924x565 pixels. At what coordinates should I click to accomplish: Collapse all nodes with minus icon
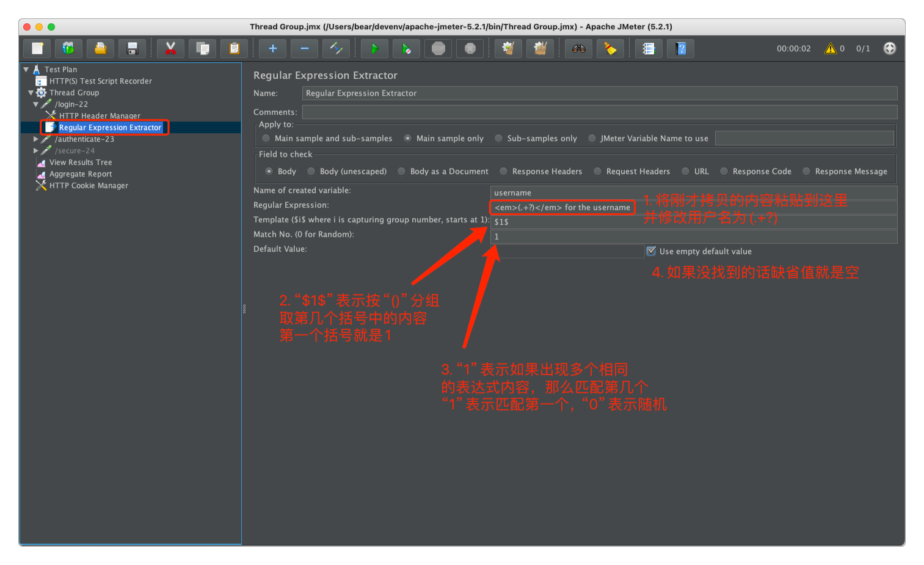304,48
